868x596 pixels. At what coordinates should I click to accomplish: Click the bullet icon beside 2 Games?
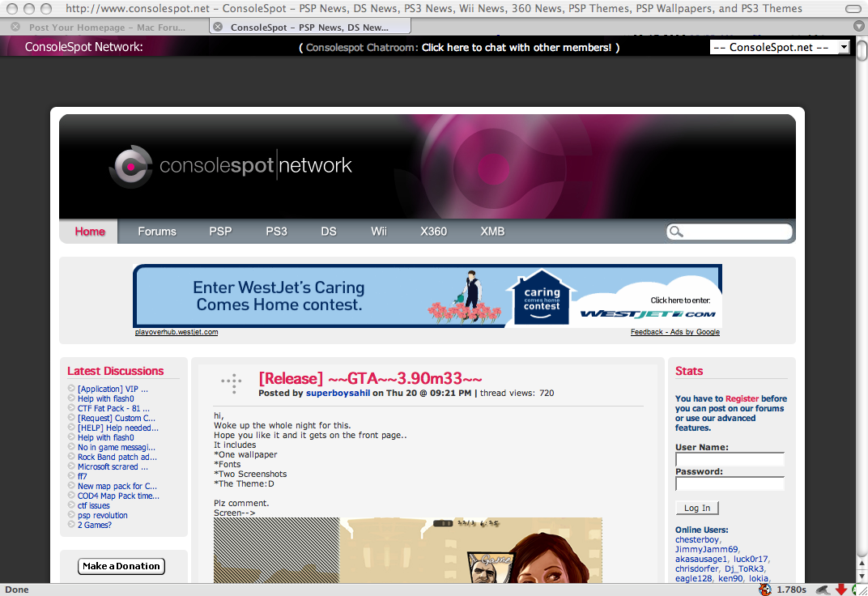71,524
